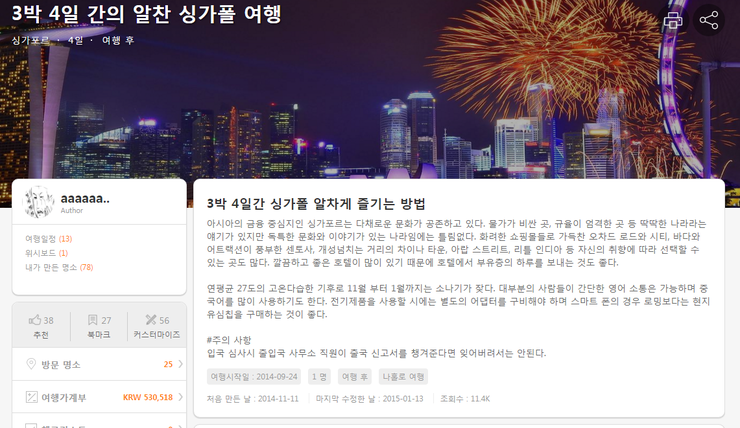Select the 1 명 tag
Viewport: 740px width, 428px height.
pyautogui.click(x=320, y=377)
